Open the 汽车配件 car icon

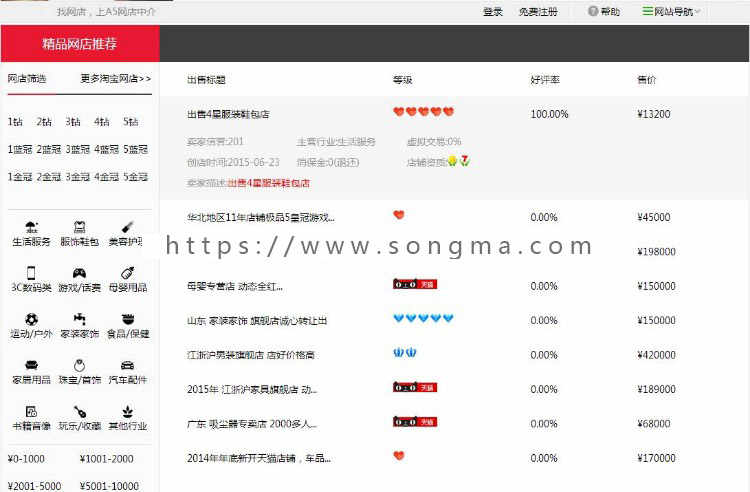pyautogui.click(x=128, y=365)
